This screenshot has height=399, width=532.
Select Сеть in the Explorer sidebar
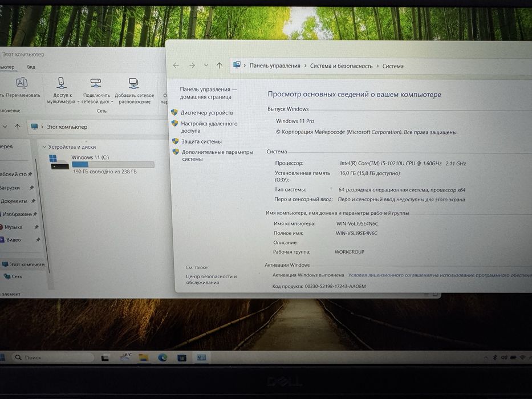click(x=17, y=276)
